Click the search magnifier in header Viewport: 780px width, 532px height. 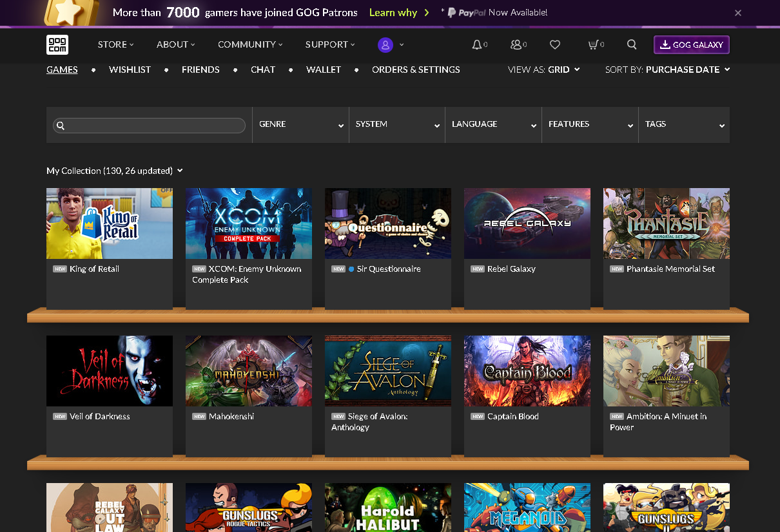tap(632, 44)
